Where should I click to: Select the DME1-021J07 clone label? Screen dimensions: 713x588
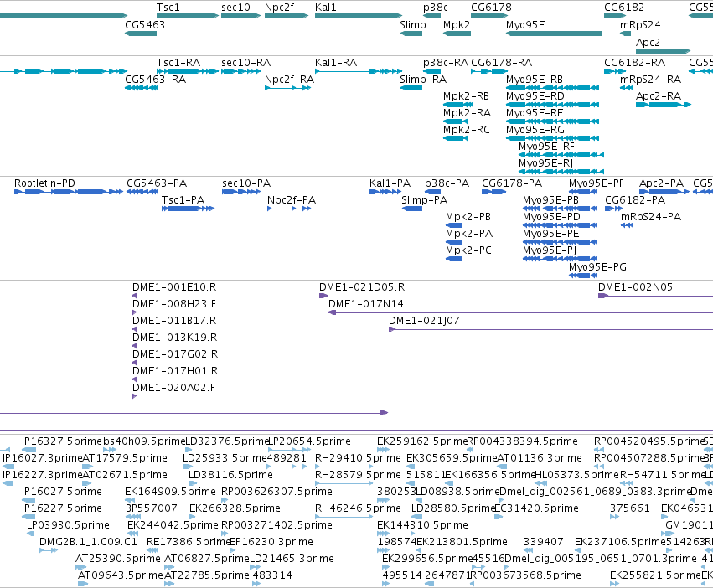[424, 321]
